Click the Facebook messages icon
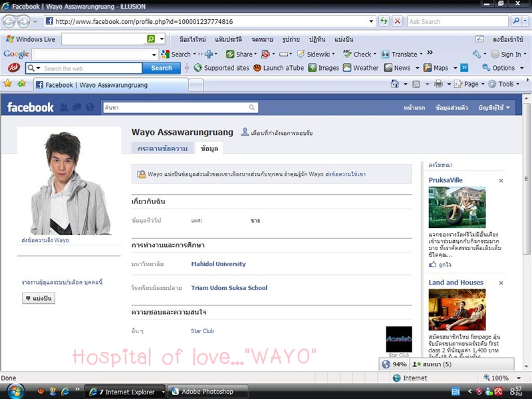532x399 pixels. click(77, 107)
